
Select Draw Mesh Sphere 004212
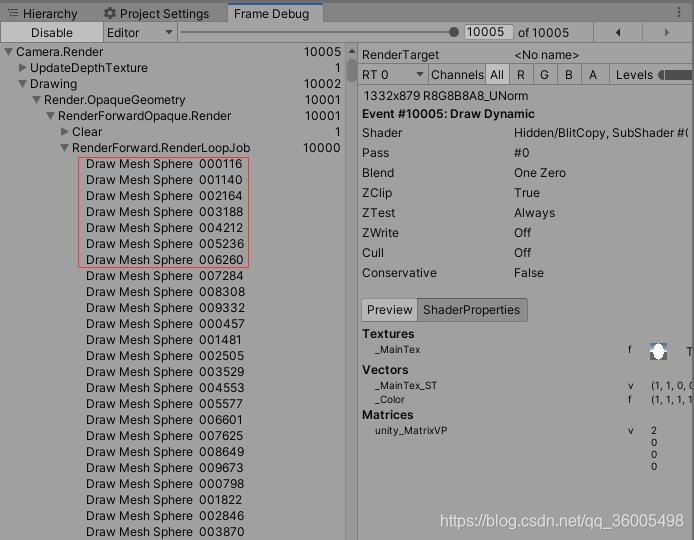[x=164, y=228]
